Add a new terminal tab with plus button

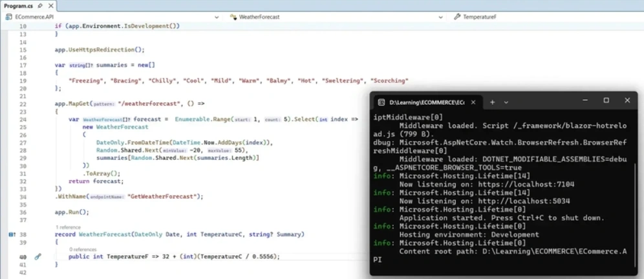(x=493, y=102)
